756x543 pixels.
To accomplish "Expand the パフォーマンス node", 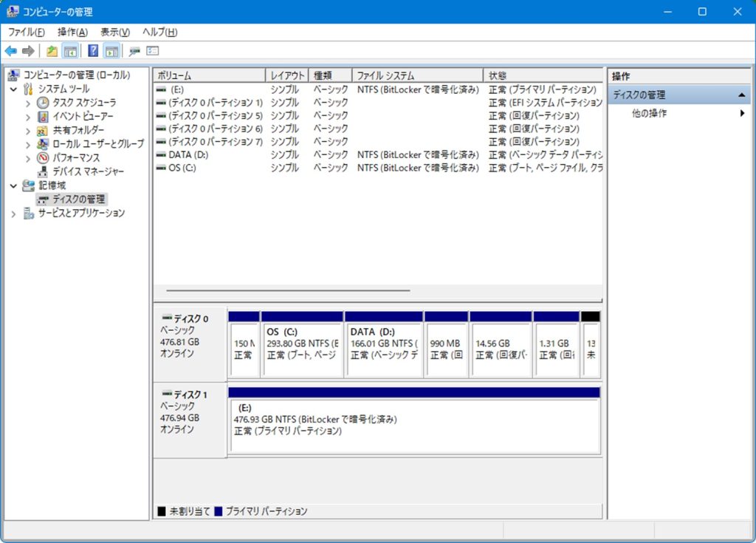I will click(28, 158).
